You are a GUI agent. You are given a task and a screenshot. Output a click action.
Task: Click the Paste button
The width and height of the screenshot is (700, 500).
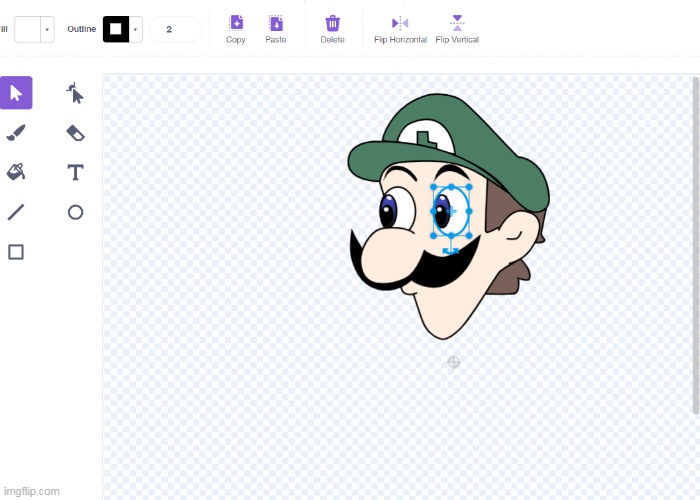(x=276, y=29)
